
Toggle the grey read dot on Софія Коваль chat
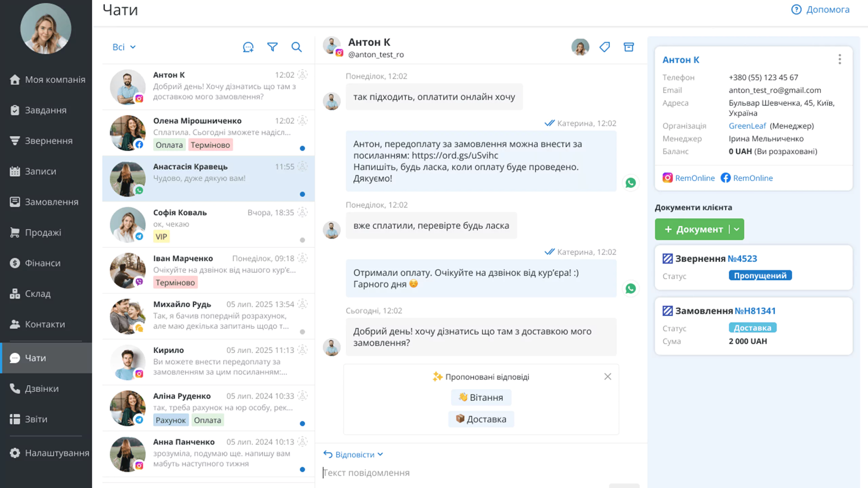[302, 240]
